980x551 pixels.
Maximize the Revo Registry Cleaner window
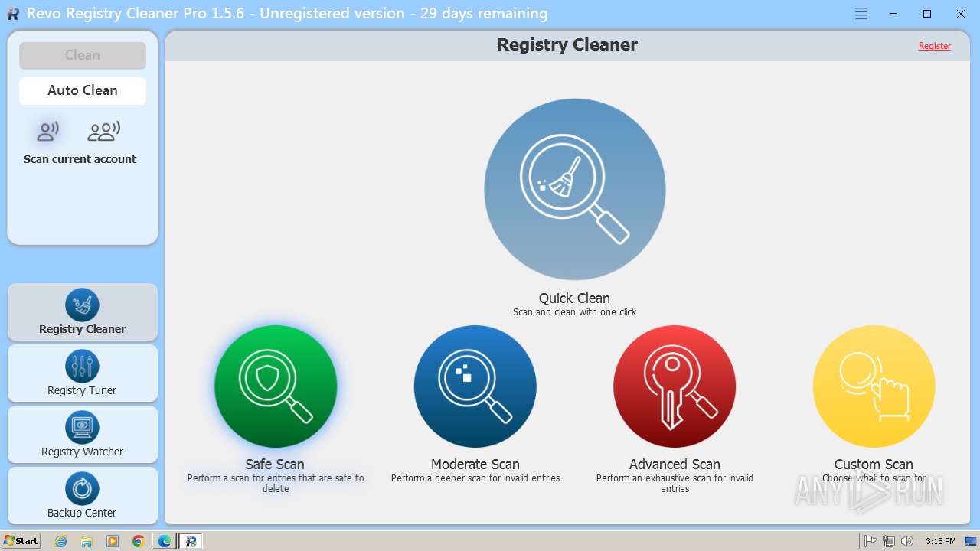click(x=927, y=14)
